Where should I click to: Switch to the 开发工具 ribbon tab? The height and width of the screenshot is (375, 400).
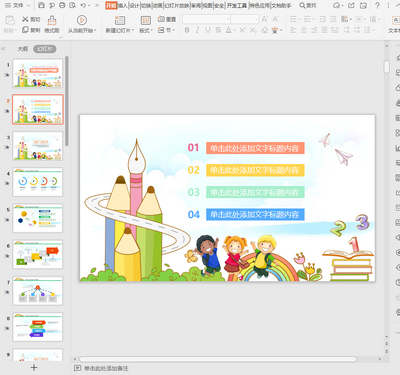(237, 5)
